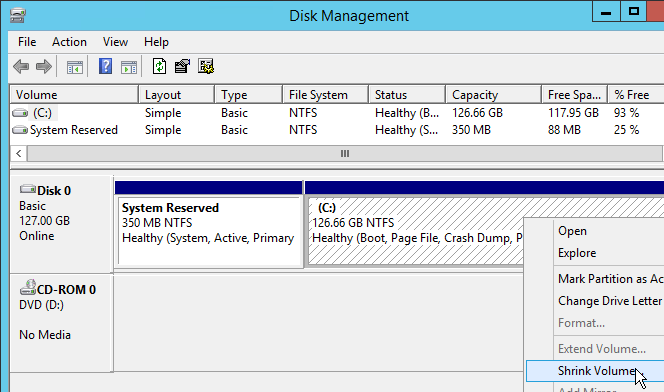This screenshot has height=392, width=664.
Task: Open the File menu
Action: (27, 42)
